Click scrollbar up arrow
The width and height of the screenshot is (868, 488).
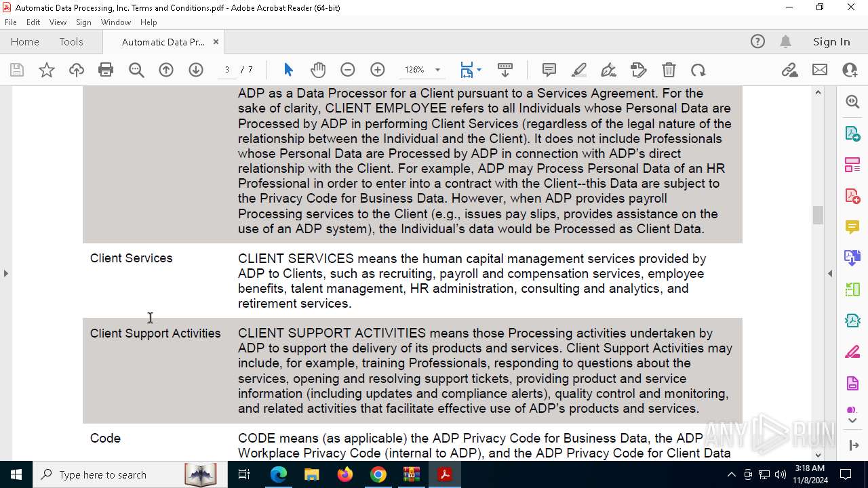818,92
